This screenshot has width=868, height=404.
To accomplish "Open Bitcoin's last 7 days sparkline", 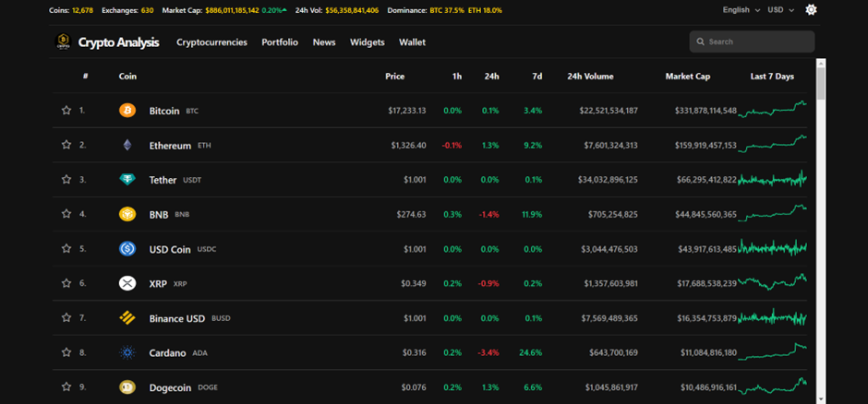I will pyautogui.click(x=772, y=109).
